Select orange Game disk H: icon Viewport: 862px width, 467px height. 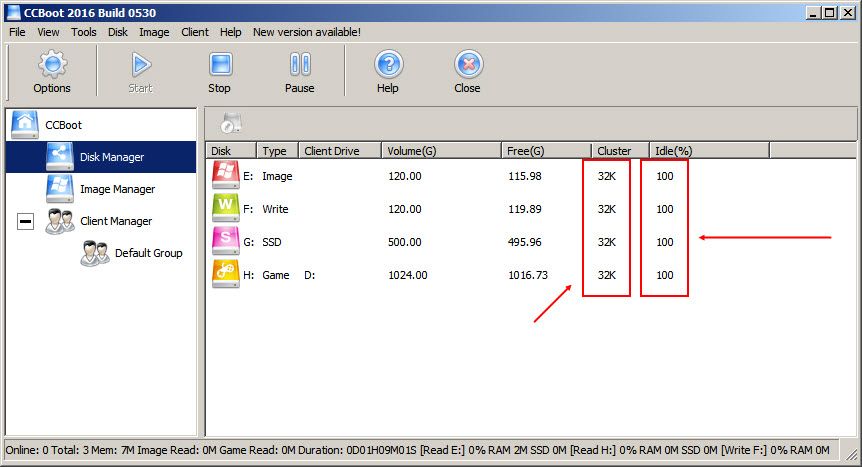[x=225, y=274]
